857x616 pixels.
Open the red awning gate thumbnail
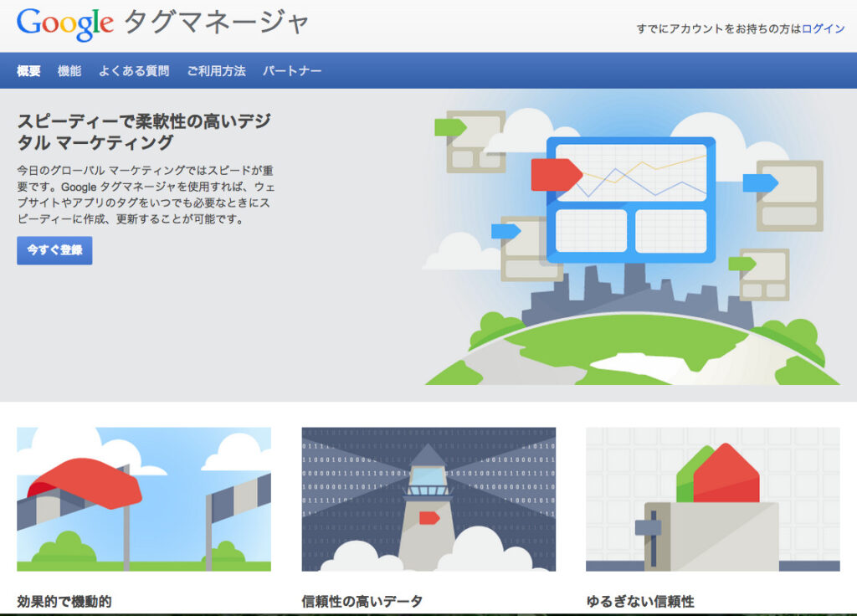[x=144, y=499]
